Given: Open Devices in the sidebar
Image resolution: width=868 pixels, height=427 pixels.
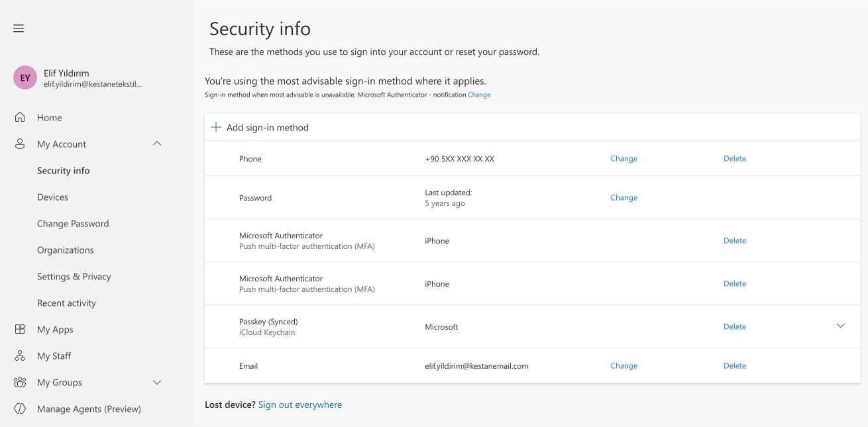Looking at the screenshot, I should (52, 197).
